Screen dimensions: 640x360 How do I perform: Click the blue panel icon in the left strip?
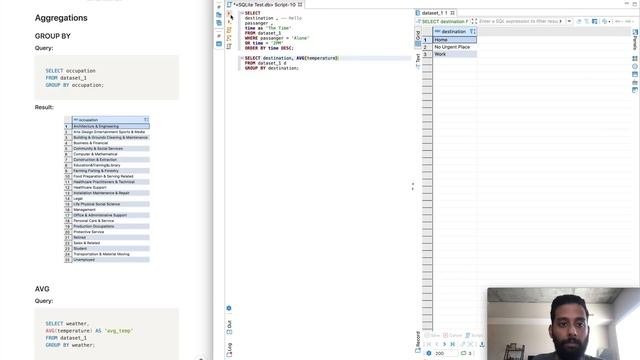click(x=219, y=44)
